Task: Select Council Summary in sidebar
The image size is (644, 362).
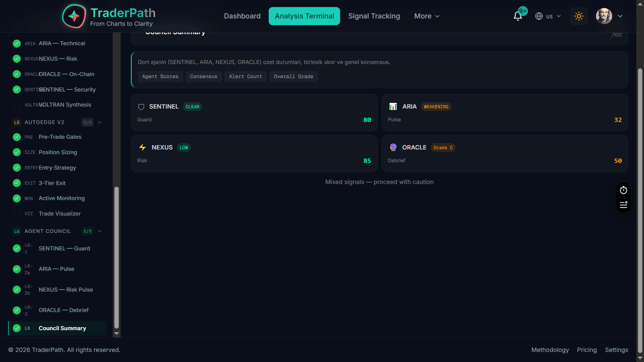Action: click(x=57, y=328)
